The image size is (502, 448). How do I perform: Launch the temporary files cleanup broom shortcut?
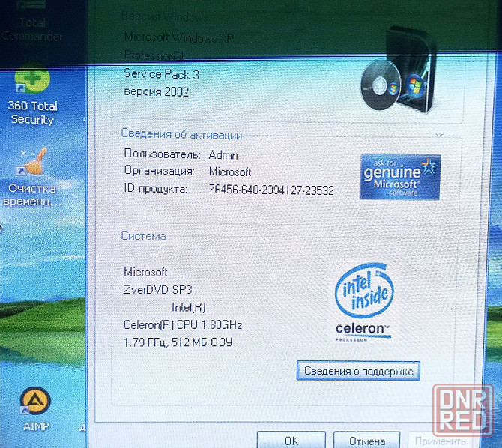click(x=31, y=177)
